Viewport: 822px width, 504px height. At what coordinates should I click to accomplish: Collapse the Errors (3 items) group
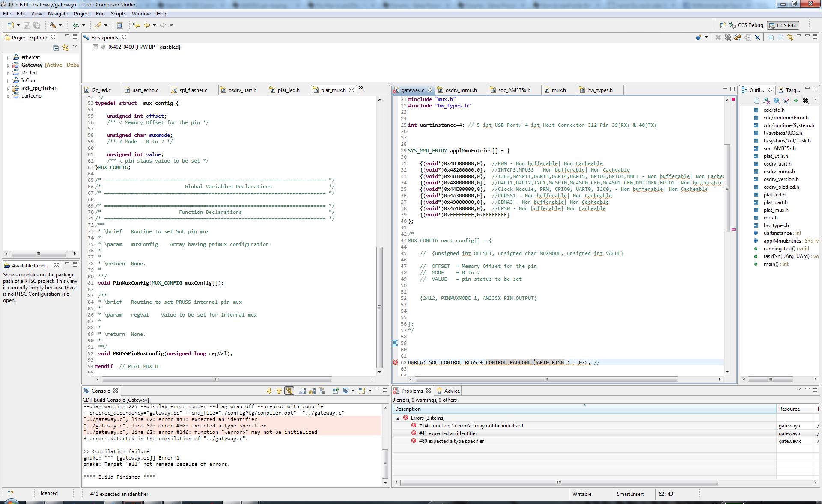pos(398,418)
